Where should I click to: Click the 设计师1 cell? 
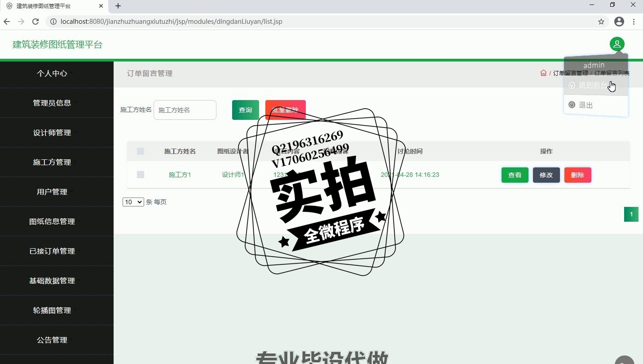pyautogui.click(x=233, y=175)
